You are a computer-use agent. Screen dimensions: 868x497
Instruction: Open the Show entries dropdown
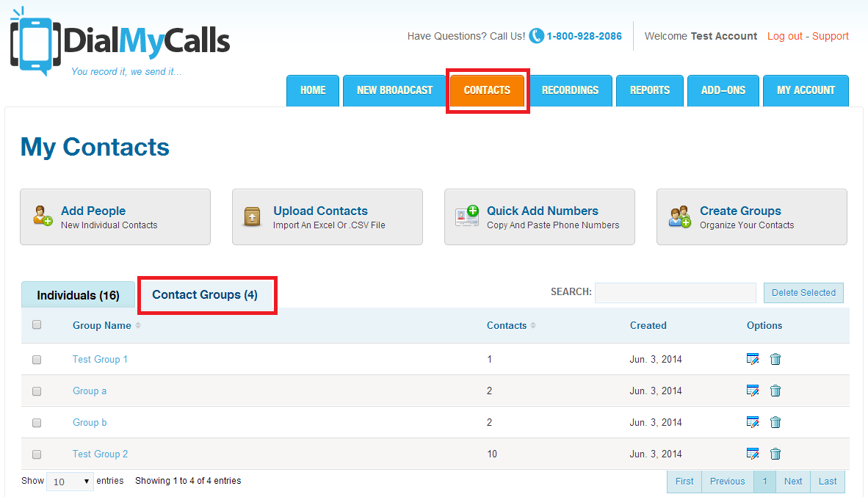click(70, 482)
